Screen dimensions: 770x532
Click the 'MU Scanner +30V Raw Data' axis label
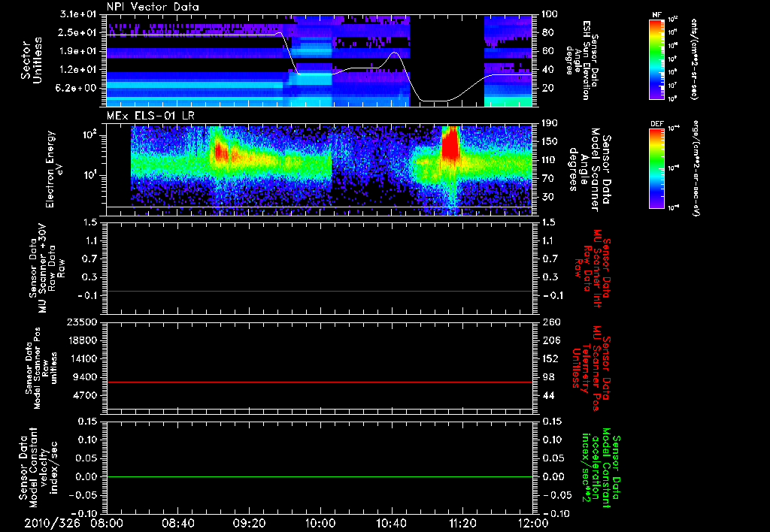[47, 268]
